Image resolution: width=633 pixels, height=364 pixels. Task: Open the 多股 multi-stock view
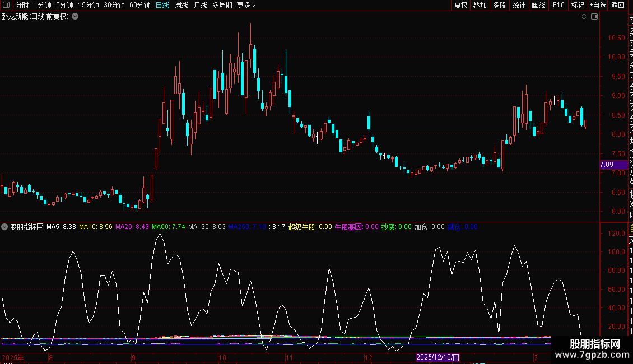(499, 5)
